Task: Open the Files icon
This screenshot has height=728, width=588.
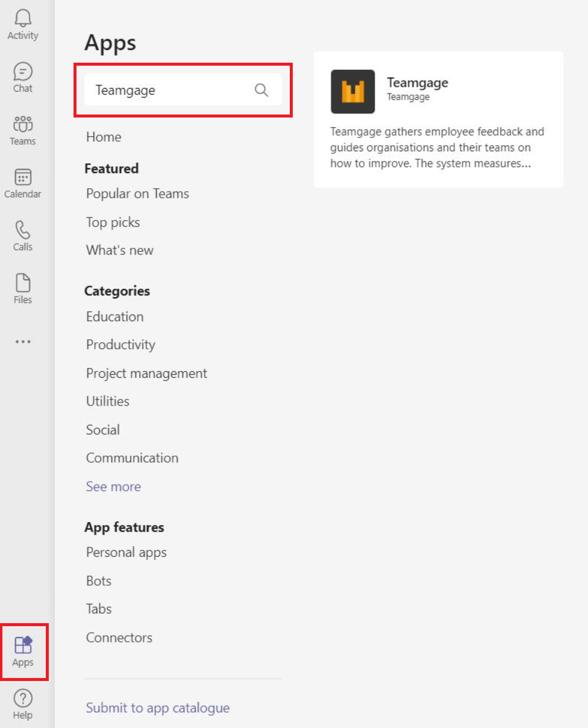Action: (23, 283)
